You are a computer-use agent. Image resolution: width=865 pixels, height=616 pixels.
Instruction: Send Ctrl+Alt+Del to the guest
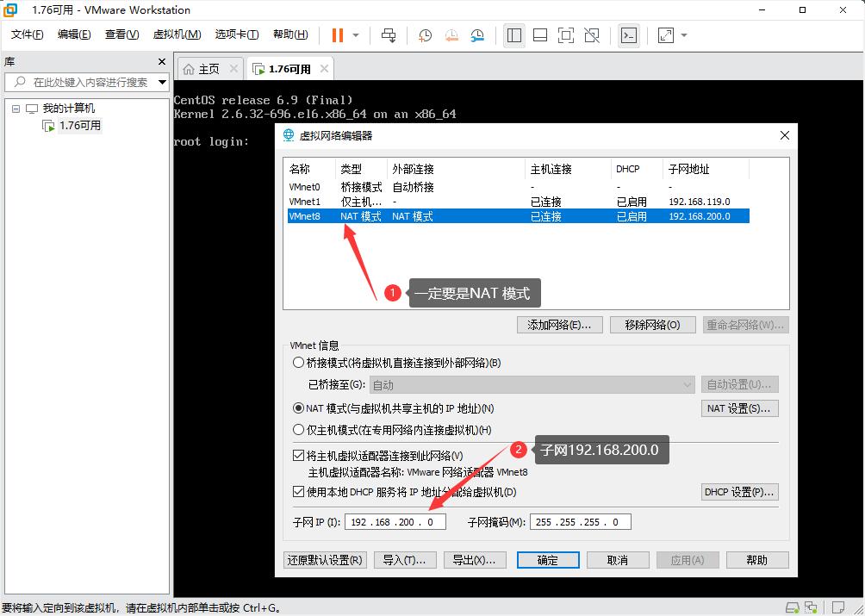(389, 35)
